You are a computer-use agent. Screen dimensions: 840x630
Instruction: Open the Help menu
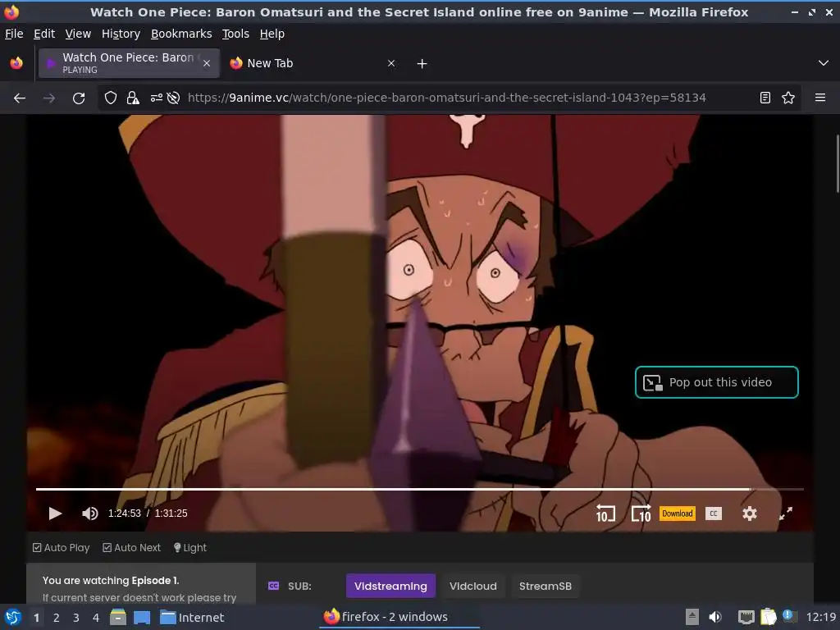272,34
